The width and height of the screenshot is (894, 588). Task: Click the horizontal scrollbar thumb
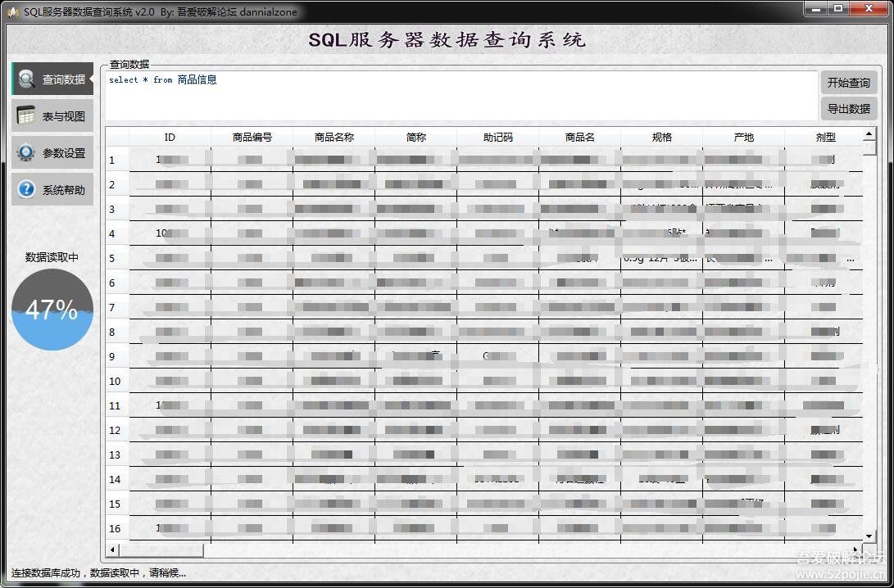161,550
